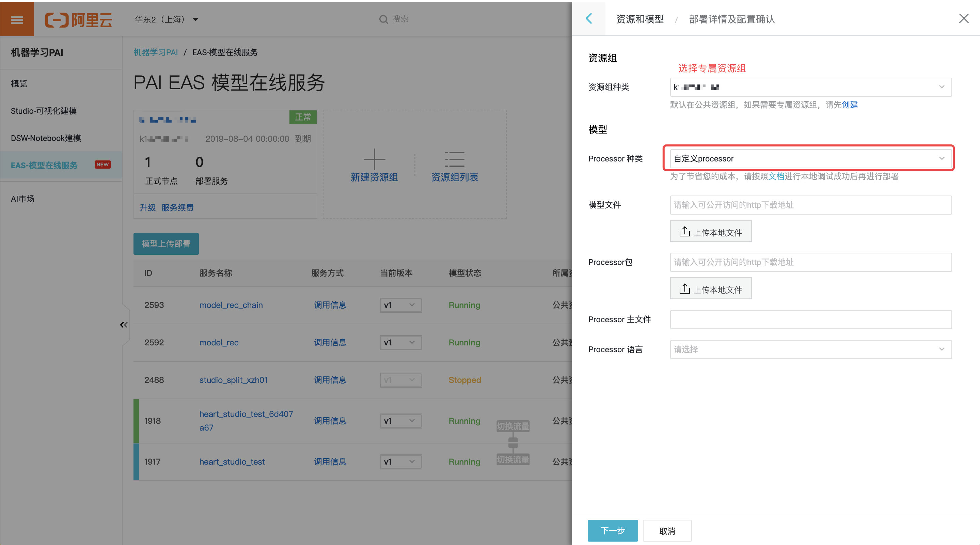This screenshot has width=980, height=545.
Task: Click the Processor包 URL input field
Action: click(811, 262)
